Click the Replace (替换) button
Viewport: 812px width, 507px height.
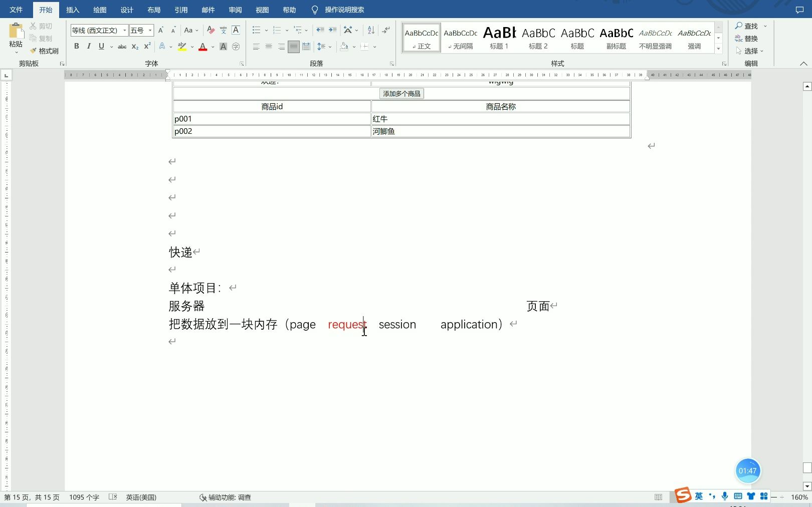tap(746, 39)
